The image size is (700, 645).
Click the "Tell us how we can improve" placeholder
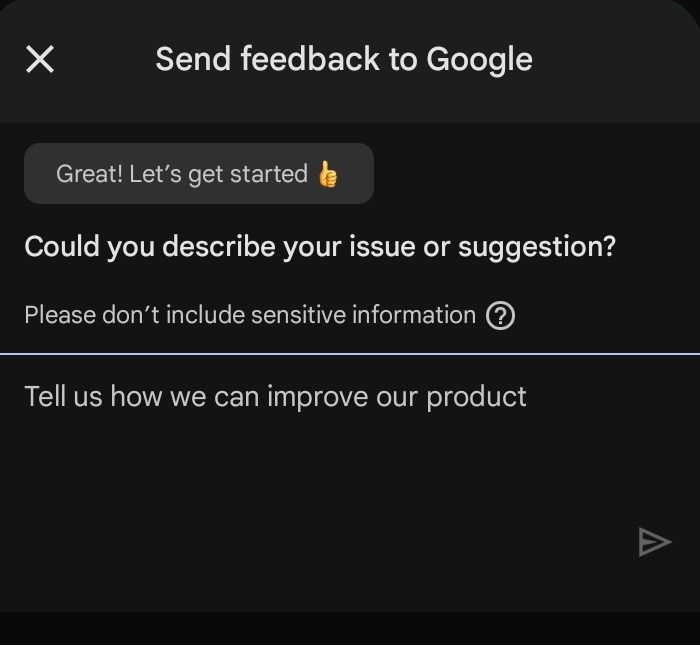pos(275,397)
